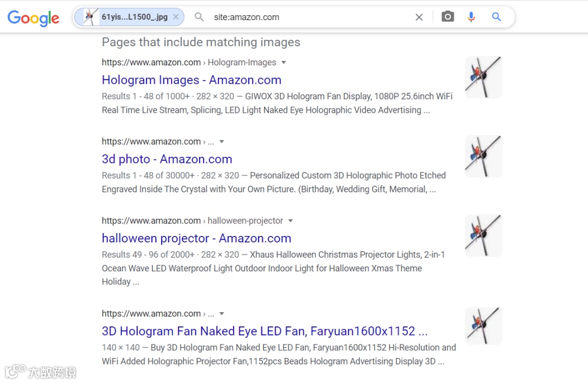Remove the 61yis...L1500_.jpg image chip
This screenshot has height=383, width=588.
175,17
